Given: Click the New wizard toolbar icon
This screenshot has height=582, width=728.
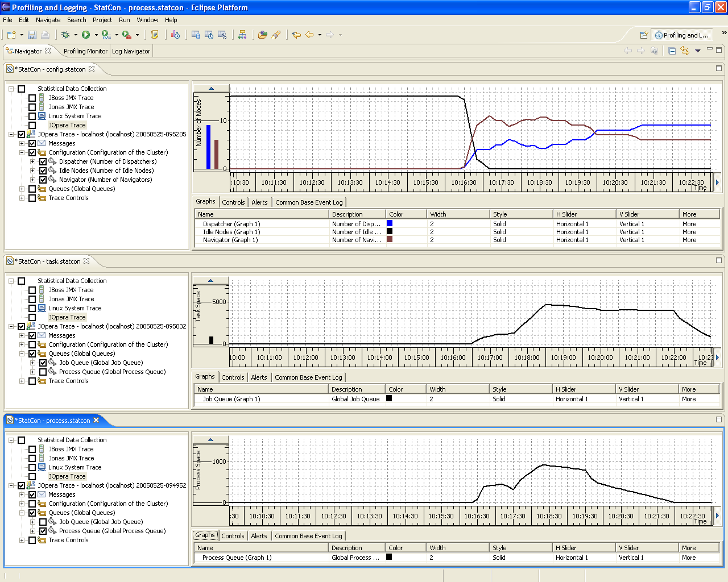Looking at the screenshot, I should pyautogui.click(x=11, y=35).
